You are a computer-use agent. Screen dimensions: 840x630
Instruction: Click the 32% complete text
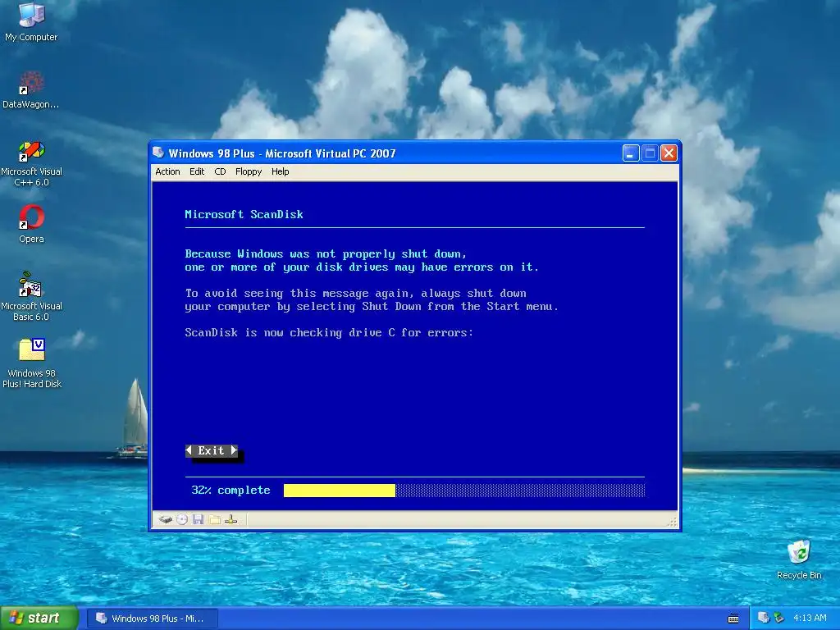231,491
